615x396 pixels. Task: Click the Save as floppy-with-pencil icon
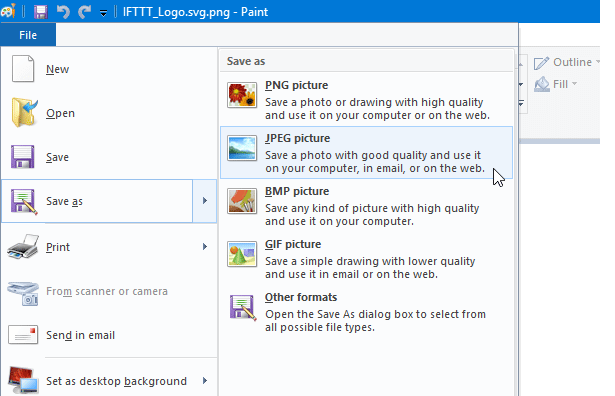pos(24,201)
